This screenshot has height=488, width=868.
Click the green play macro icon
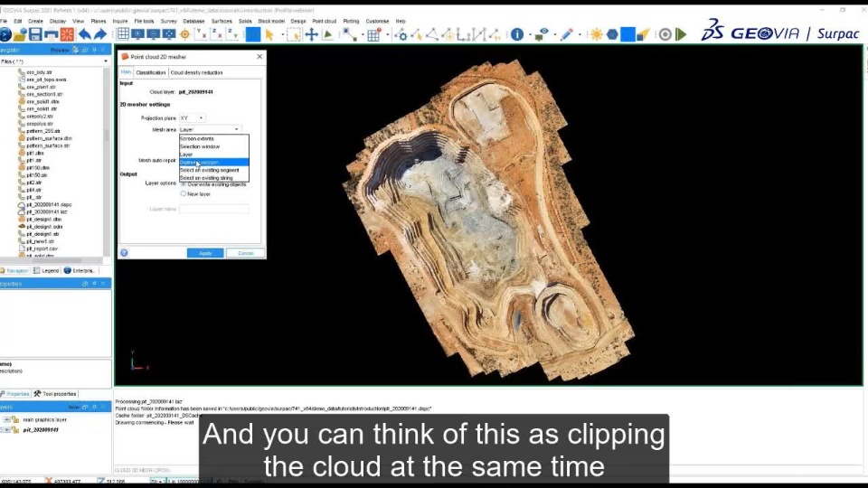pos(682,34)
